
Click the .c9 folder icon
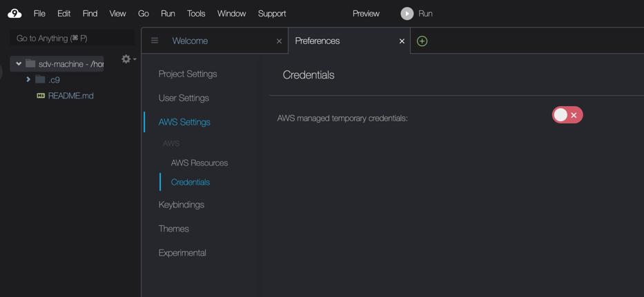tap(40, 79)
